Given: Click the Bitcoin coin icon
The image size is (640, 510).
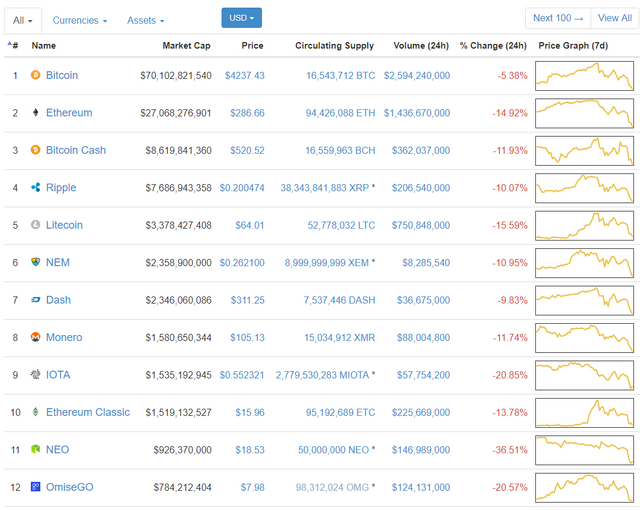Looking at the screenshot, I should tap(36, 75).
